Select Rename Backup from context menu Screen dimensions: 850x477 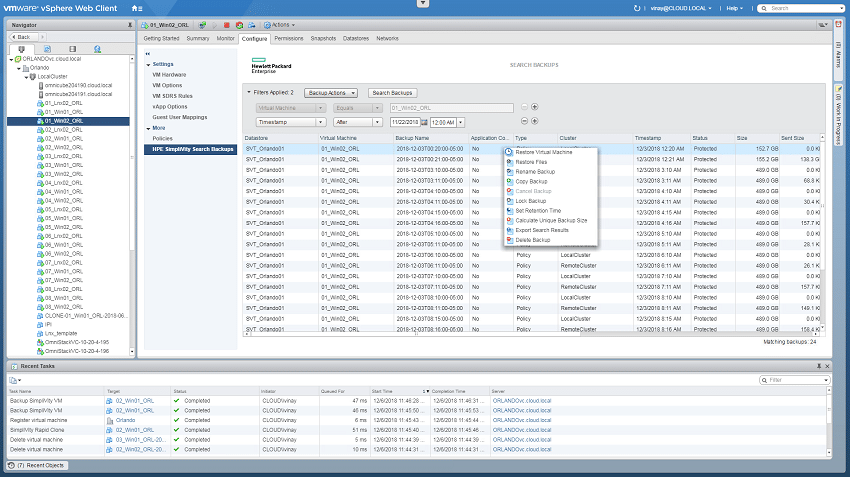pos(535,172)
